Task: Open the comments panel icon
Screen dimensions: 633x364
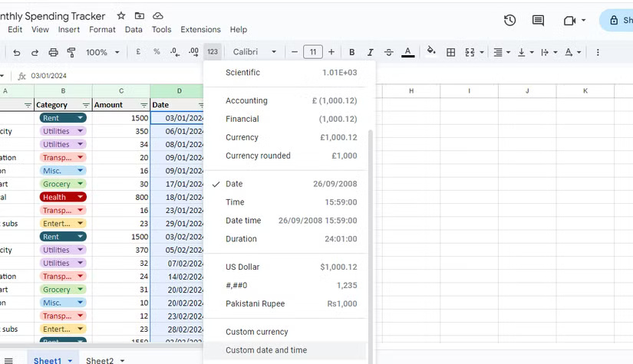Action: (x=538, y=21)
